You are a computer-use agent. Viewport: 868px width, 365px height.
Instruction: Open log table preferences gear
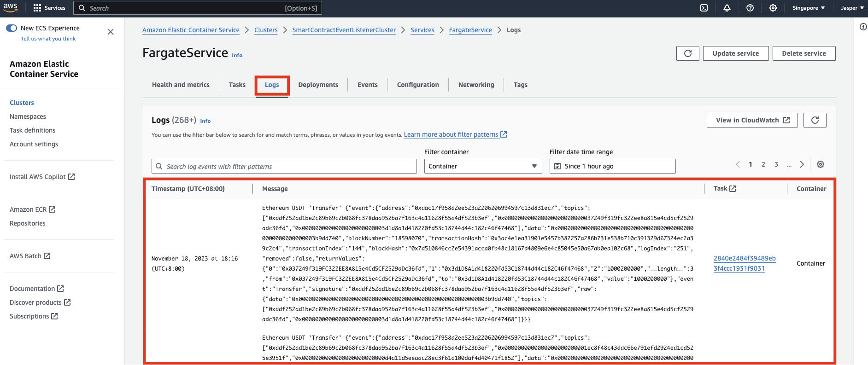pyautogui.click(x=821, y=164)
